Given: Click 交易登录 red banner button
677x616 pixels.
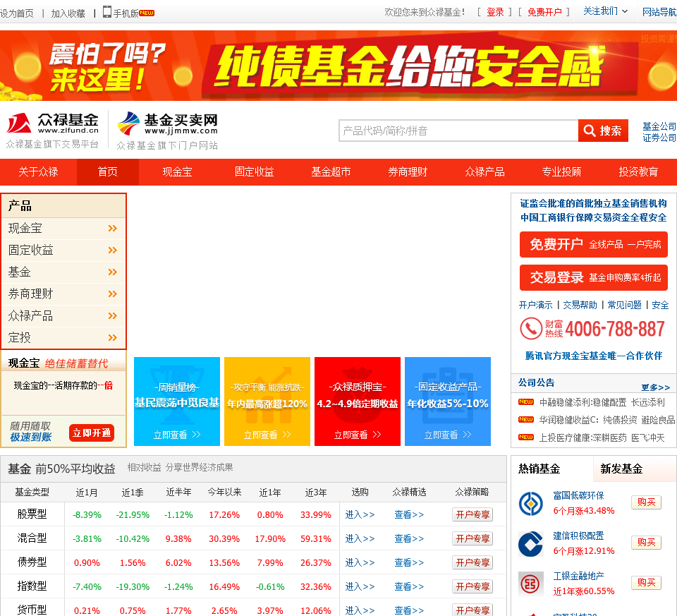Looking at the screenshot, I should [594, 277].
